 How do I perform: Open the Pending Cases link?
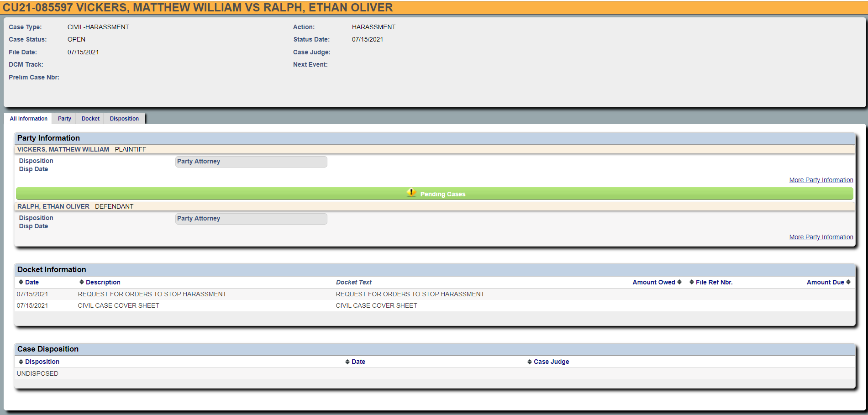(442, 194)
